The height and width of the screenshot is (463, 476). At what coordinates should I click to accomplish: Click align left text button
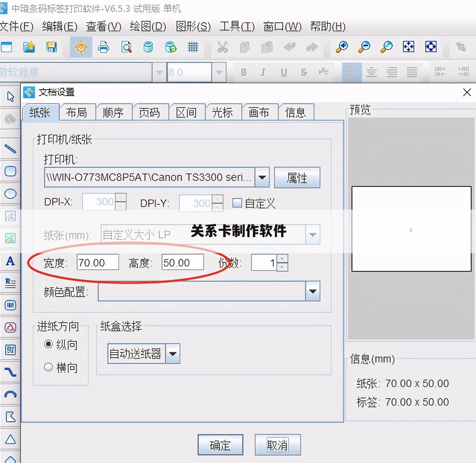click(351, 72)
